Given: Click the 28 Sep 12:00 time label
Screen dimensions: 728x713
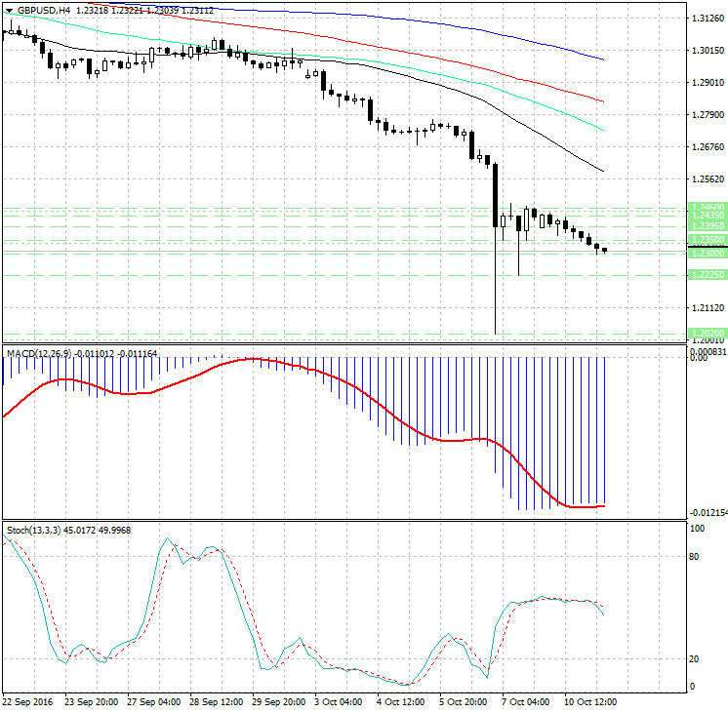Looking at the screenshot, I should [217, 701].
